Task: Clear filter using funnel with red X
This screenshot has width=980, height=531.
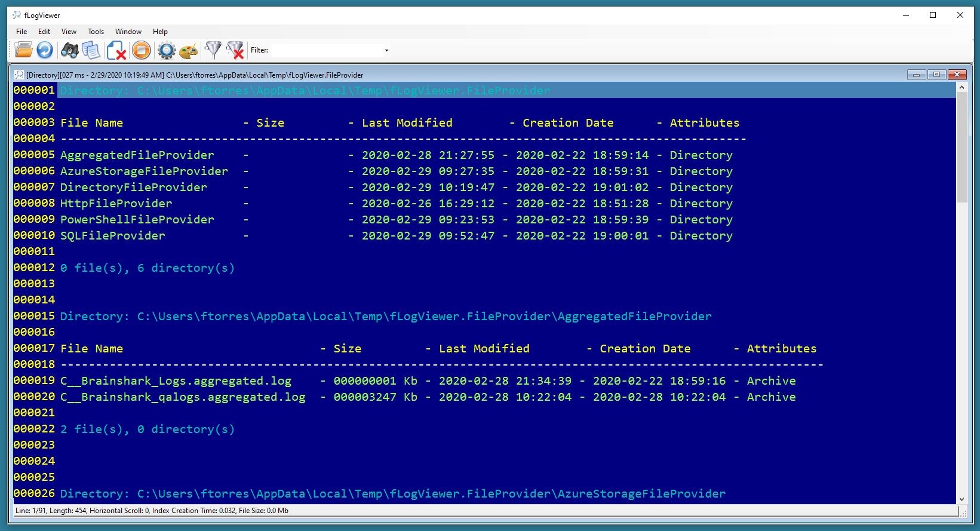Action: 235,50
